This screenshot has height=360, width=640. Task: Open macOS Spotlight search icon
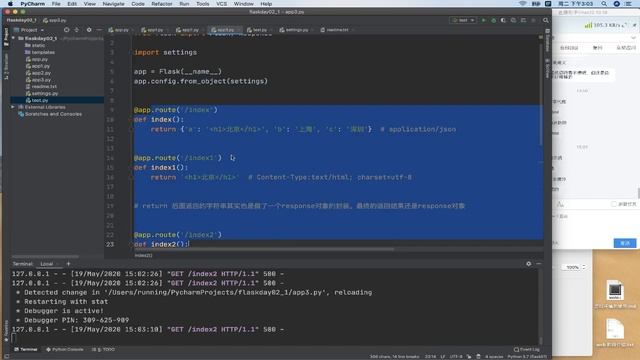pos(604,4)
